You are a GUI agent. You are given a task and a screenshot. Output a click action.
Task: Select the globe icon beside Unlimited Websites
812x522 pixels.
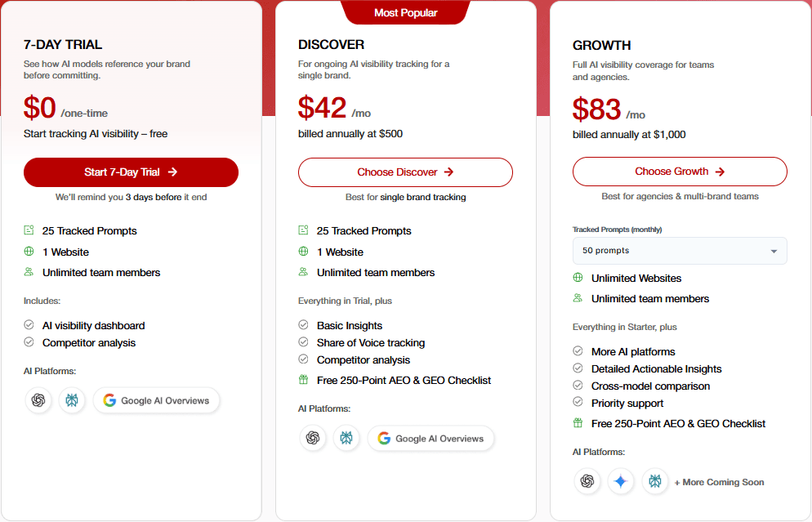[576, 278]
